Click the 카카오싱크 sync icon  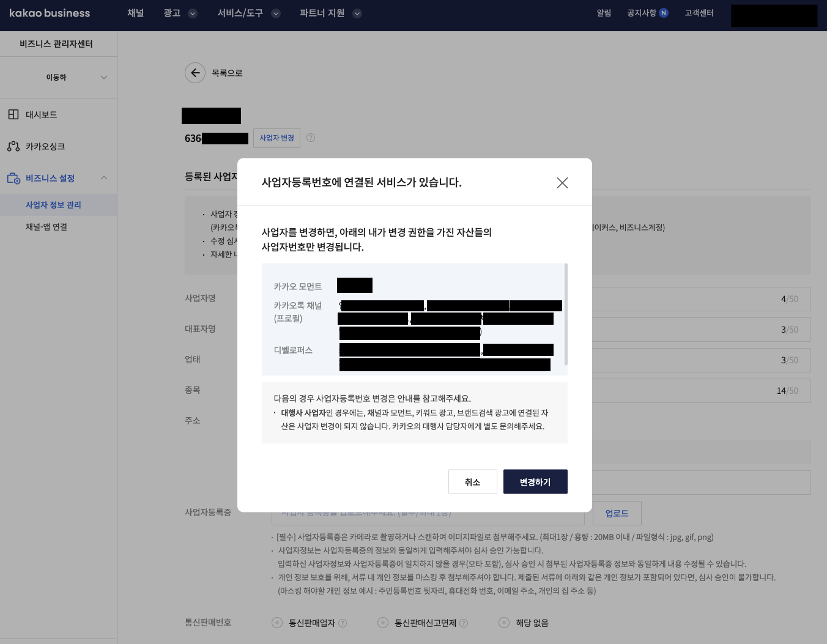[13, 146]
